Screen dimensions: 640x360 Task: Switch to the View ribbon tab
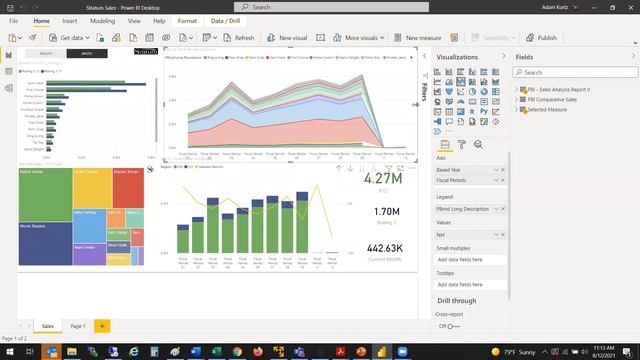[x=134, y=21]
